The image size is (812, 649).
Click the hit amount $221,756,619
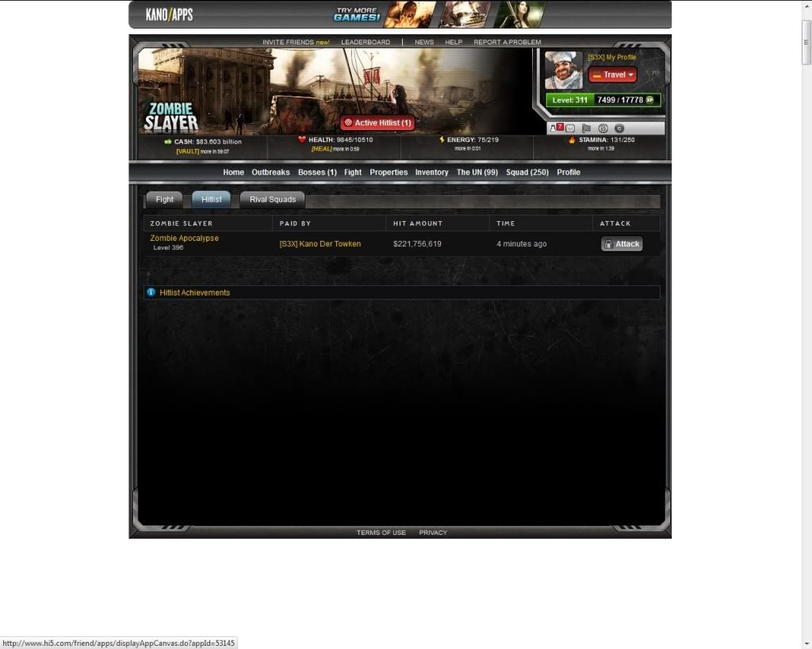coord(417,244)
